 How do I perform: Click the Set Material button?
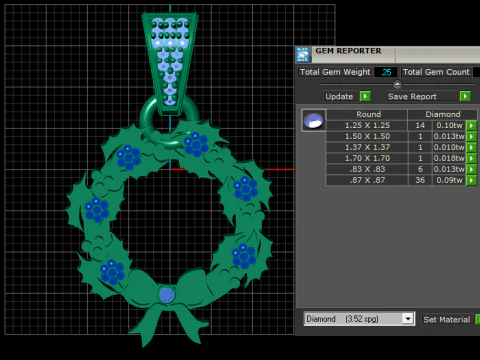coord(446,320)
